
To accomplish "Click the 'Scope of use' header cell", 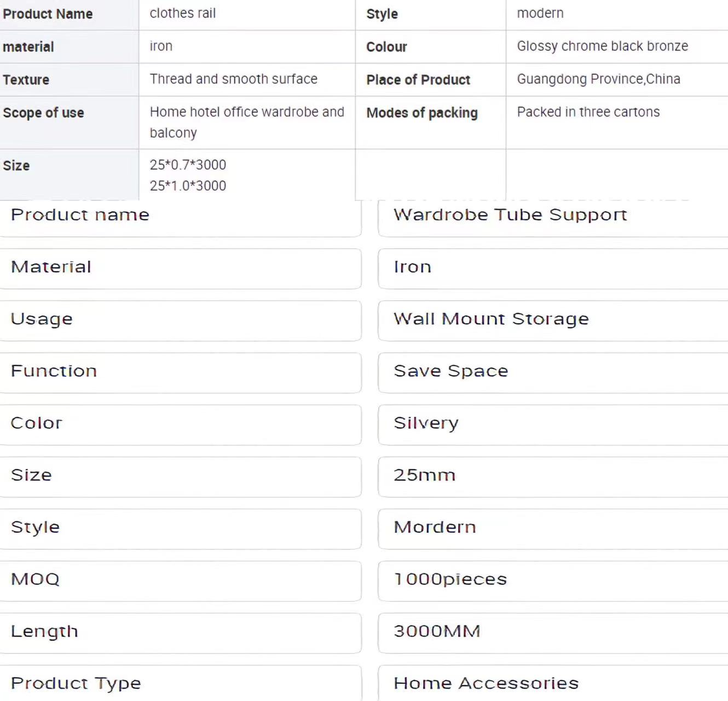I will coord(44,113).
